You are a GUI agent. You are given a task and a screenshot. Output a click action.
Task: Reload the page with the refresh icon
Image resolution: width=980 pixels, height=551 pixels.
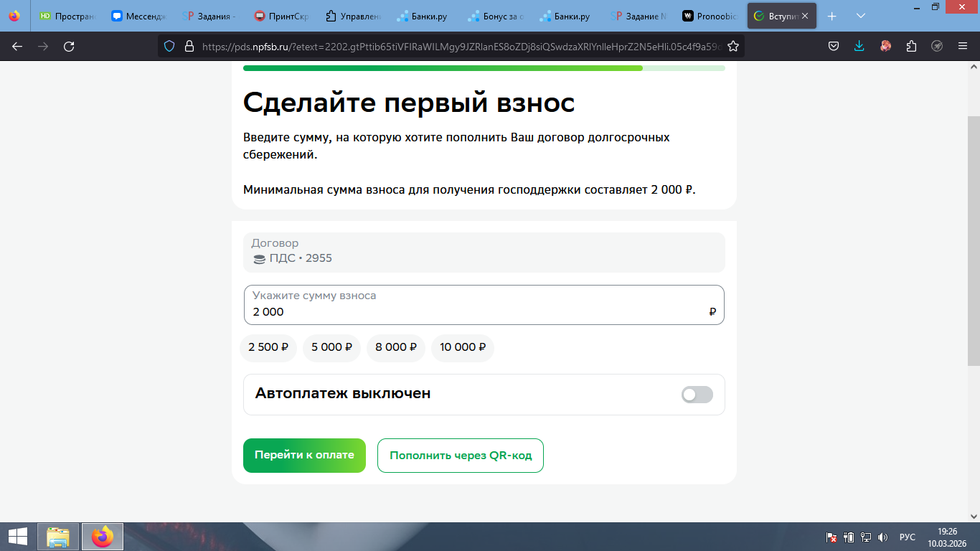pyautogui.click(x=69, y=47)
